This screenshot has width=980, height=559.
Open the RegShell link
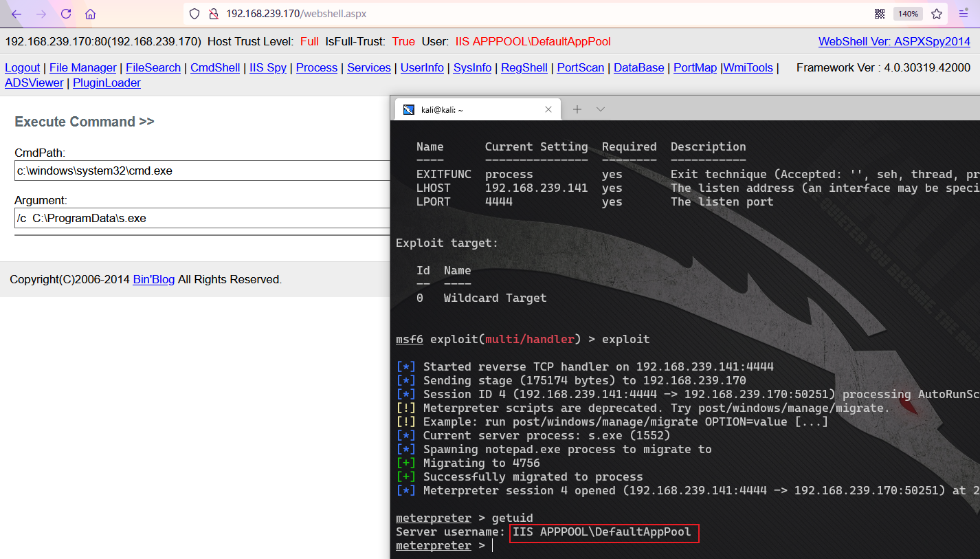(524, 67)
